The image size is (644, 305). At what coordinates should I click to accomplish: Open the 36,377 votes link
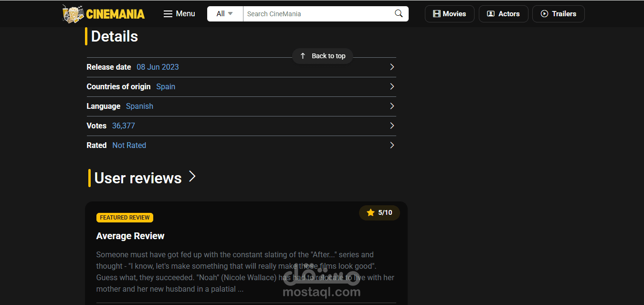click(x=124, y=126)
